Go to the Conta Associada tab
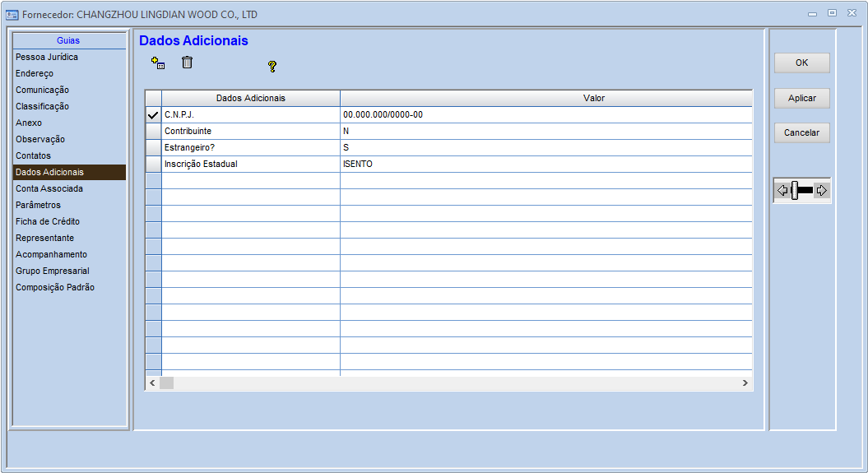This screenshot has width=868, height=473. [49, 189]
